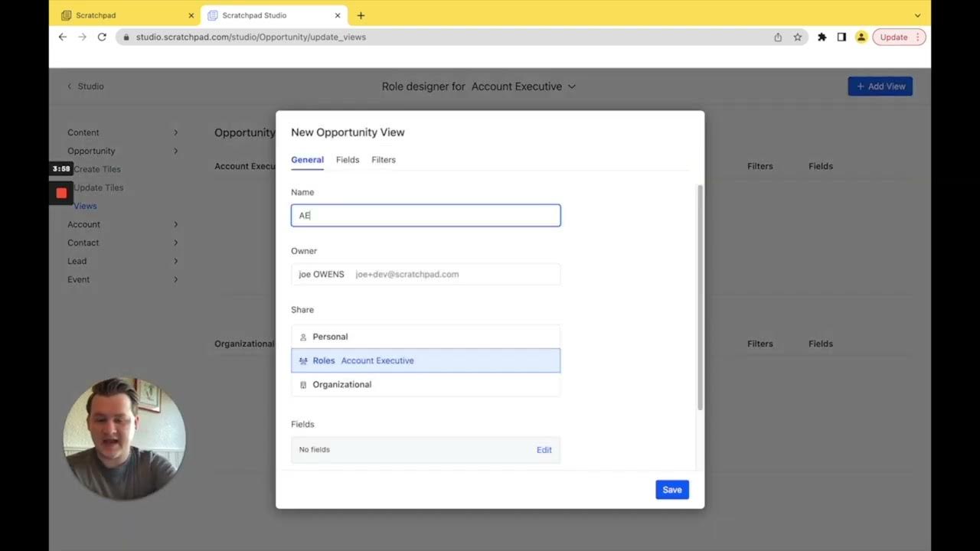Open the browser extensions puzzle icon

click(x=822, y=37)
